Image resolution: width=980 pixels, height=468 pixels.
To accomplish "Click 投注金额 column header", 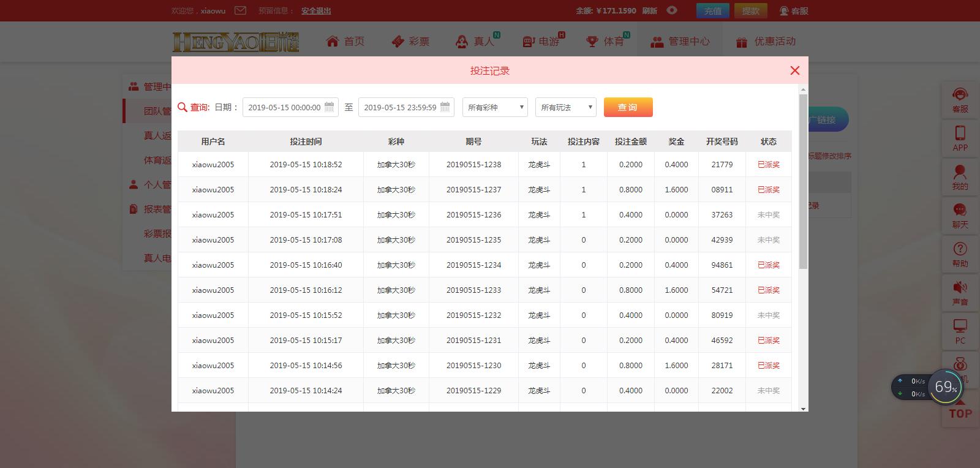I will 631,142.
